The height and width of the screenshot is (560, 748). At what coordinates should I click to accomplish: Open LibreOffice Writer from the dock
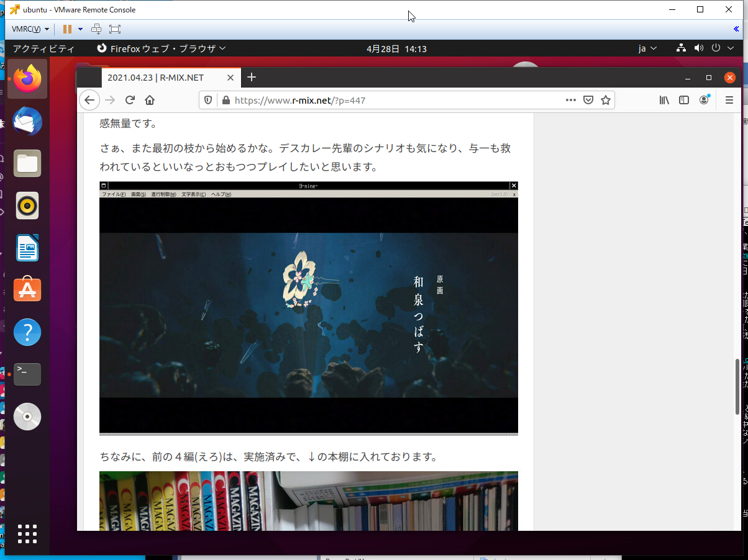click(x=27, y=248)
